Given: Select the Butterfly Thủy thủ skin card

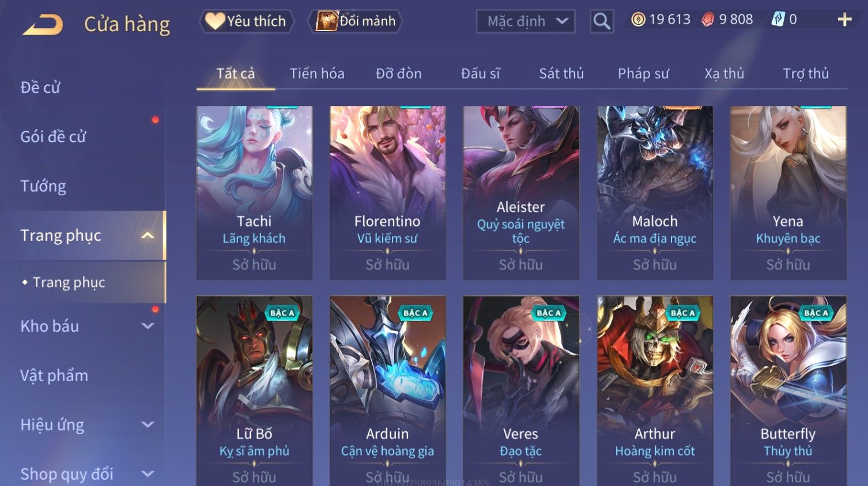Looking at the screenshot, I should click(x=788, y=390).
